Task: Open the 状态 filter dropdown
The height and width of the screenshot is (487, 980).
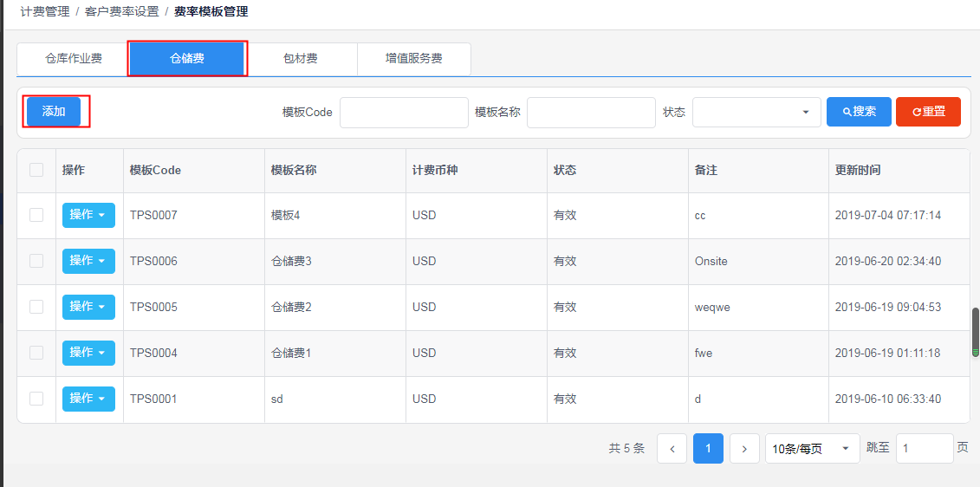Action: [756, 113]
